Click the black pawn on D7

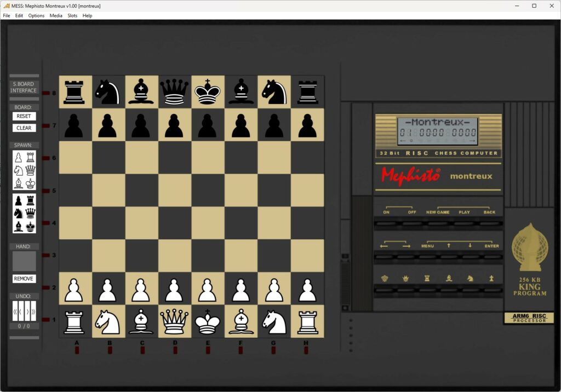(174, 125)
